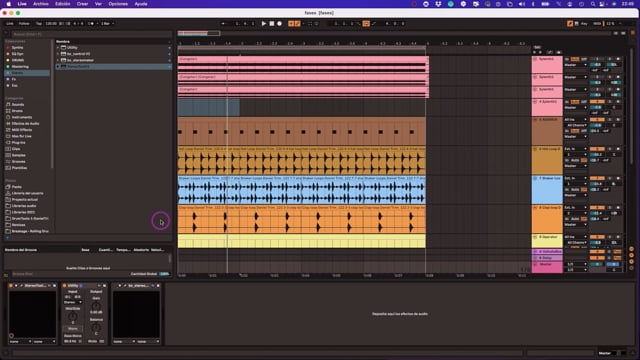Open Librería del usuario folder
Image resolution: width=640 pixels, height=360 pixels.
27,193
